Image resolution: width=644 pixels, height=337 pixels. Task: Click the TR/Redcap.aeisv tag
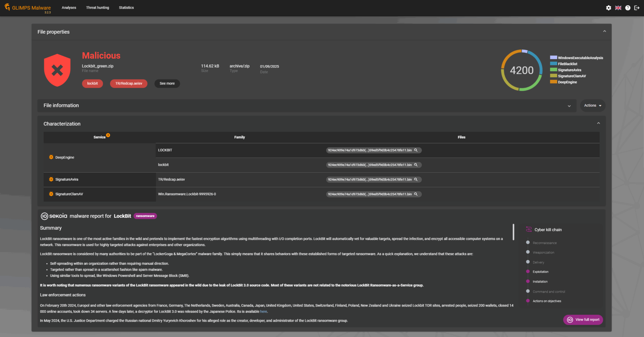(129, 83)
